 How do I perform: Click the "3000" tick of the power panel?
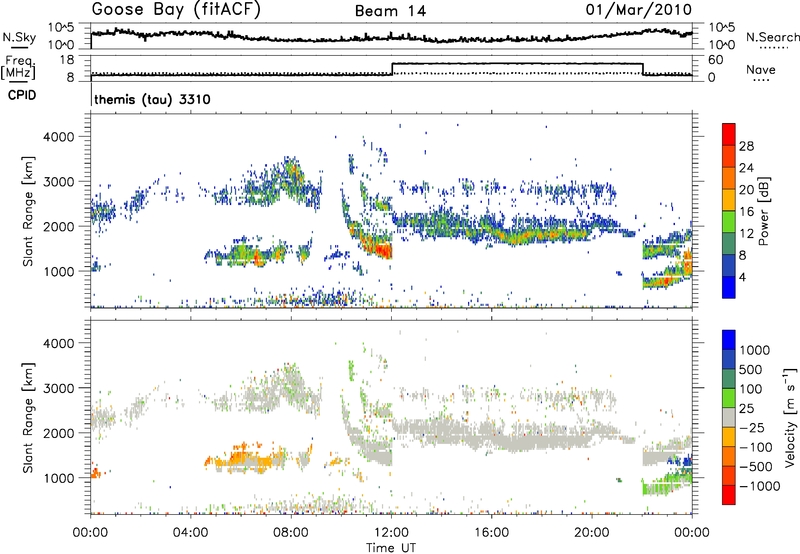[x=61, y=182]
